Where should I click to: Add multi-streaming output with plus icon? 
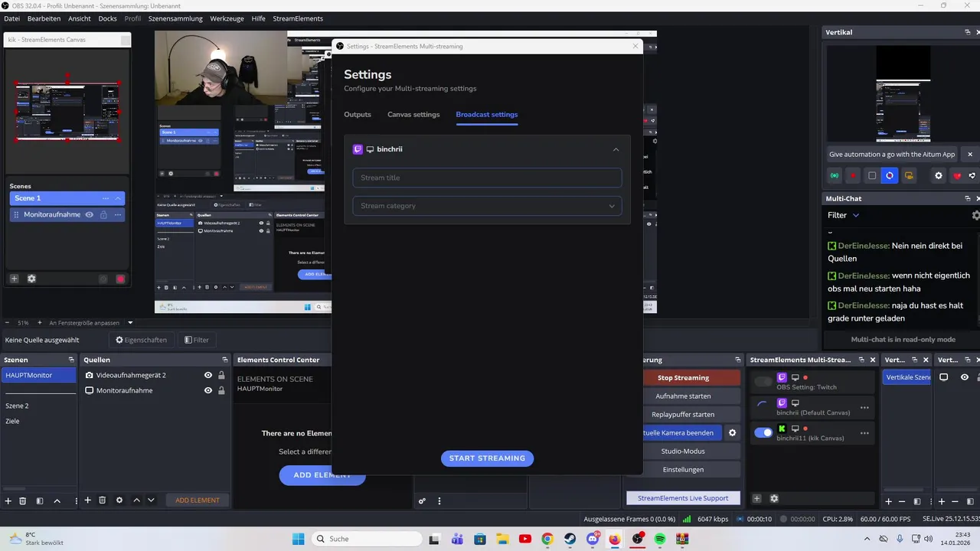pos(756,498)
